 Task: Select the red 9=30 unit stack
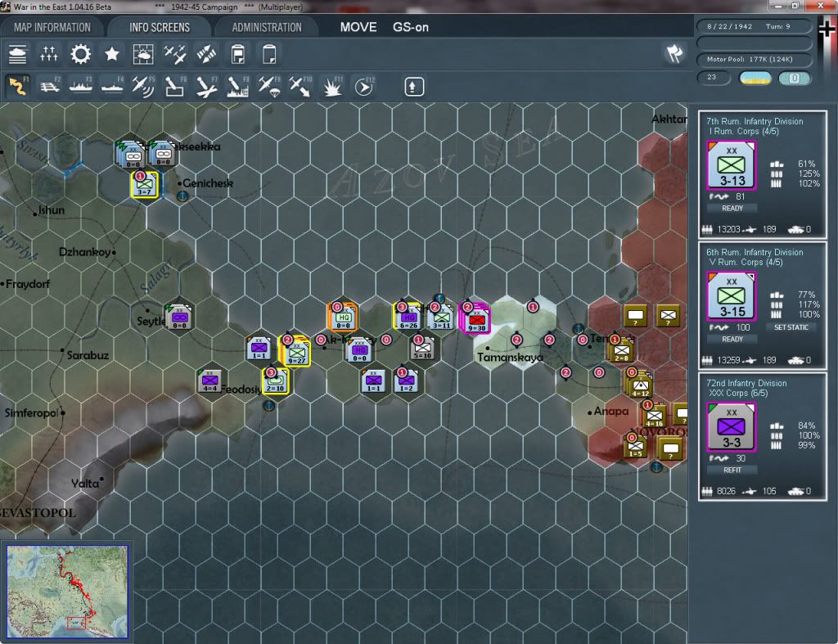coord(475,318)
